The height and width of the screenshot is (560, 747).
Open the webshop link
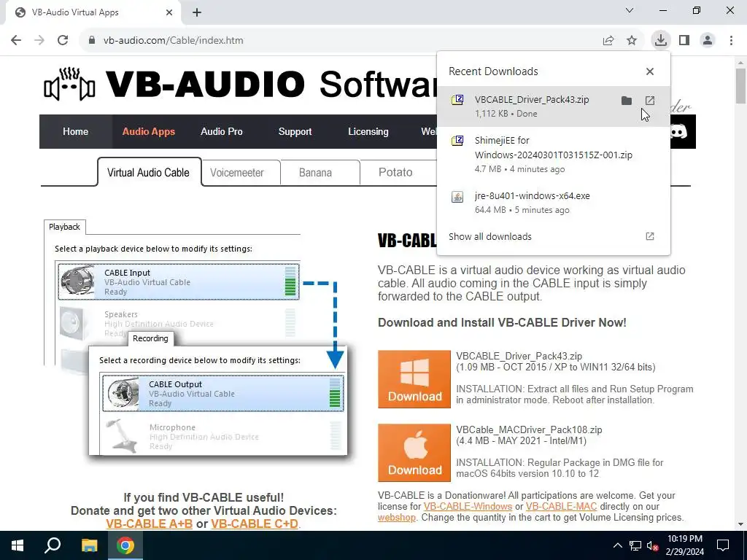tap(397, 518)
